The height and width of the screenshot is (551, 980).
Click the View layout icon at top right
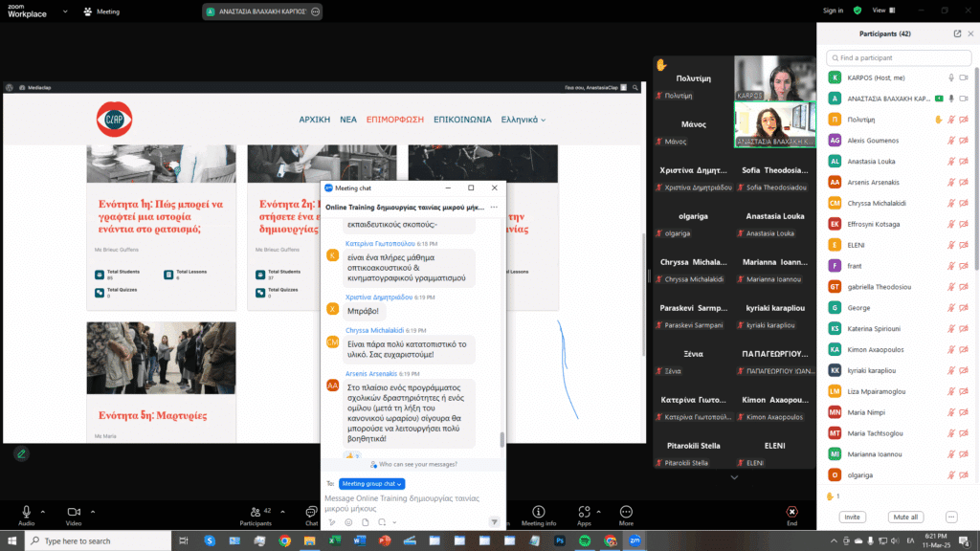(x=893, y=11)
